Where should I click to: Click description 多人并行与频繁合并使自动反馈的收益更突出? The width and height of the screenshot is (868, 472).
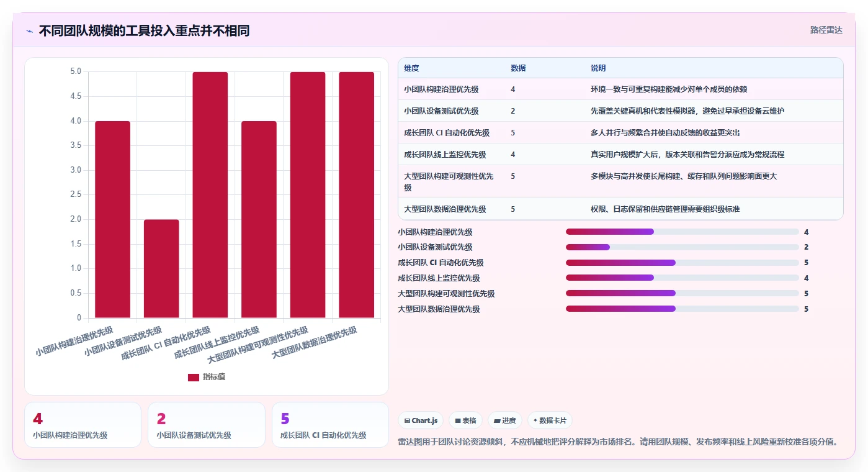pos(665,133)
